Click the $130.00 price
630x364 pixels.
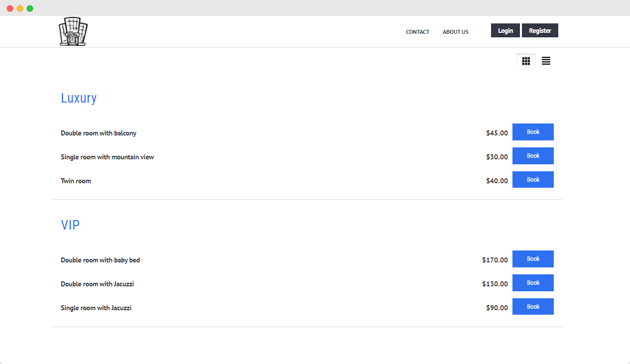pyautogui.click(x=495, y=284)
